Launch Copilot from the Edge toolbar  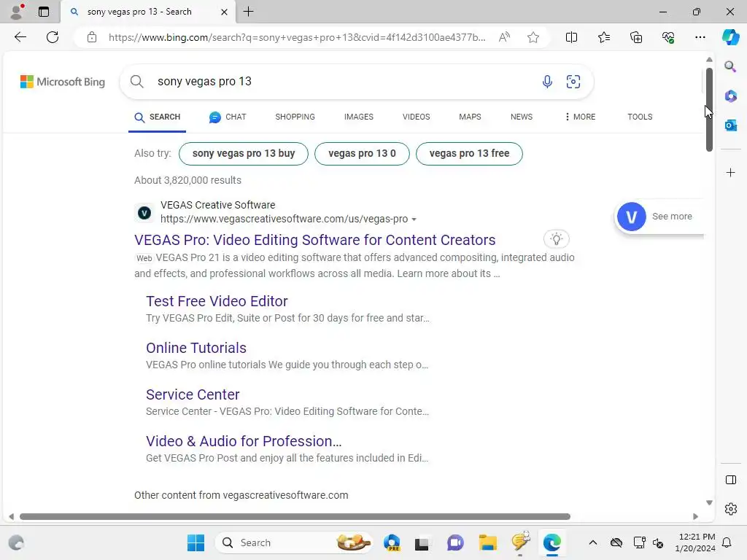pyautogui.click(x=730, y=37)
